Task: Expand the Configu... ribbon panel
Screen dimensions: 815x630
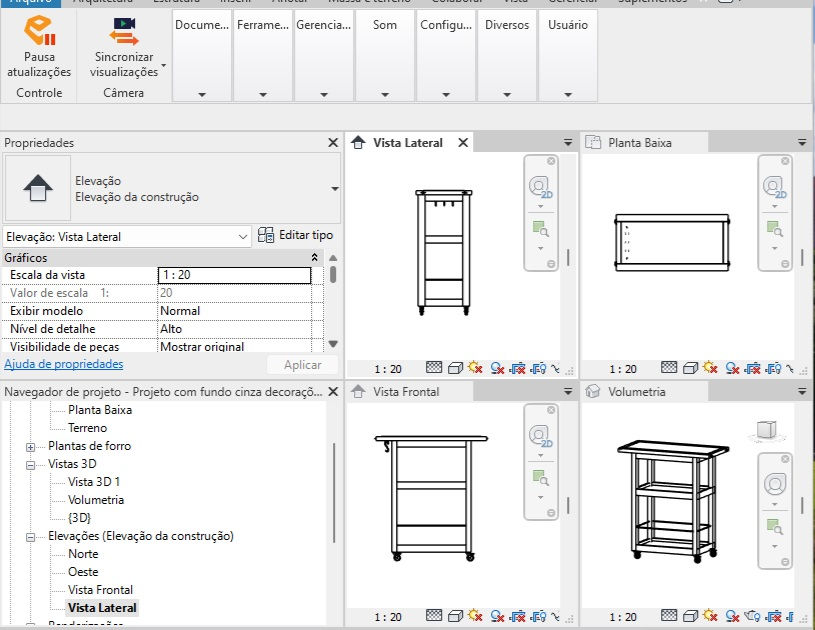Action: pyautogui.click(x=446, y=95)
